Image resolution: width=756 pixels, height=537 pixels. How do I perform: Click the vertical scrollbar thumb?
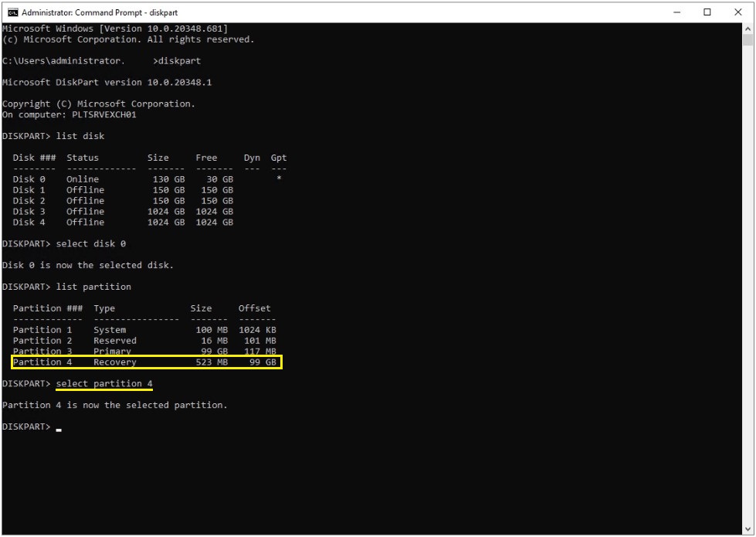(x=748, y=39)
